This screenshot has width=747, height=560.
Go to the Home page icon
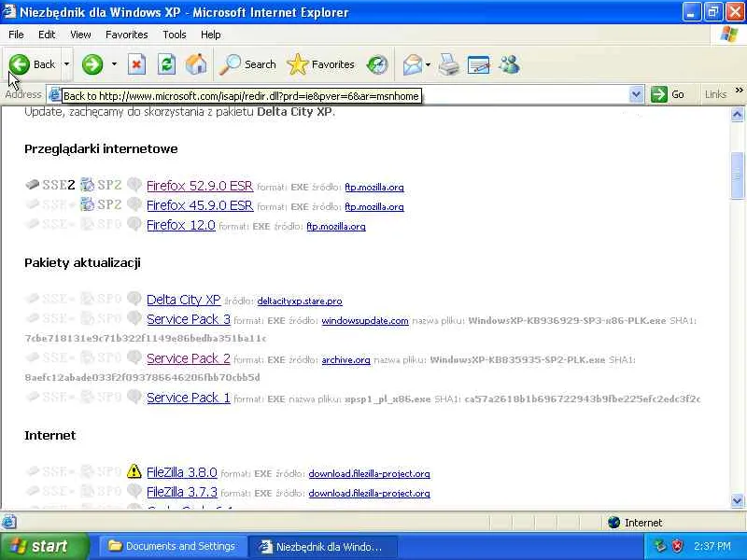pyautogui.click(x=196, y=64)
